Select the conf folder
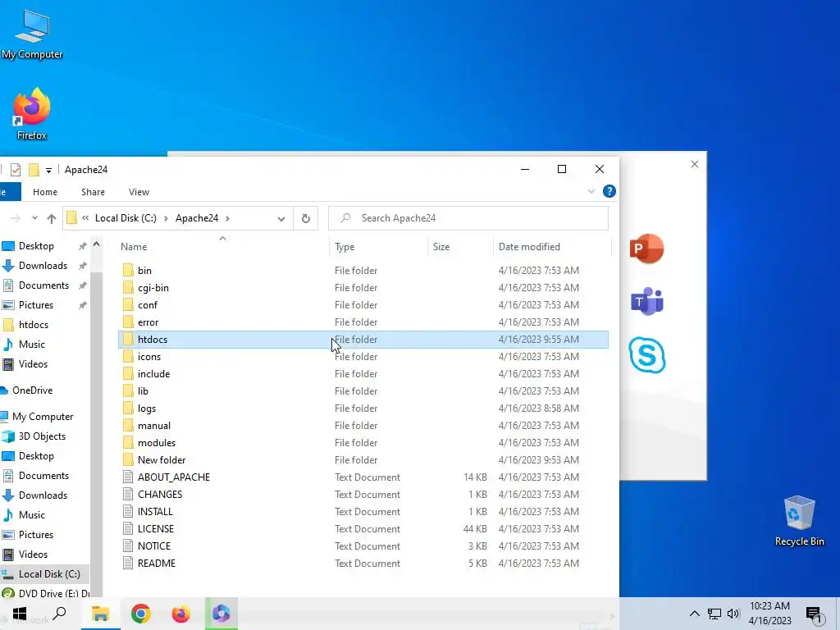Viewport: 840px width, 630px height. click(x=363, y=305)
